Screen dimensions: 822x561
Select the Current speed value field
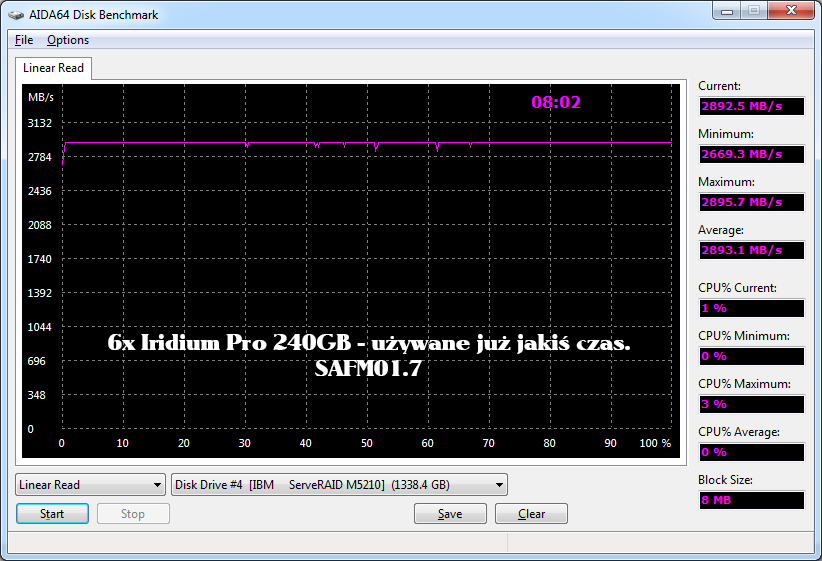coord(751,106)
